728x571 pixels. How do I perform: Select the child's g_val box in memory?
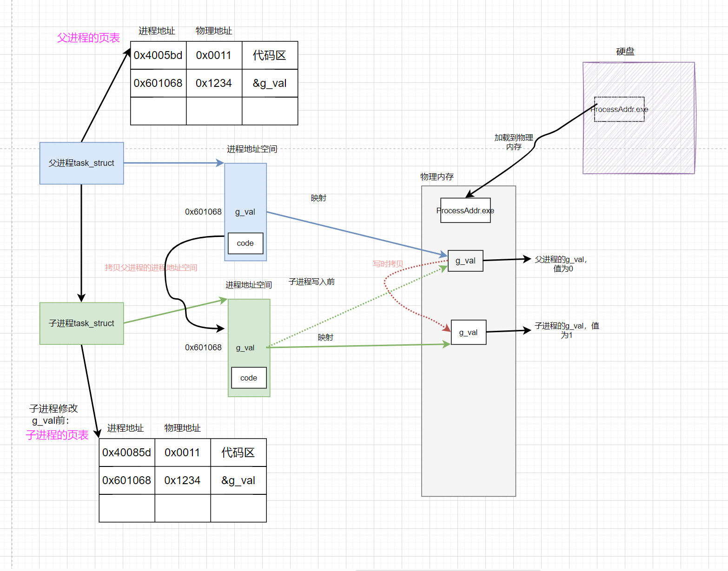(469, 332)
